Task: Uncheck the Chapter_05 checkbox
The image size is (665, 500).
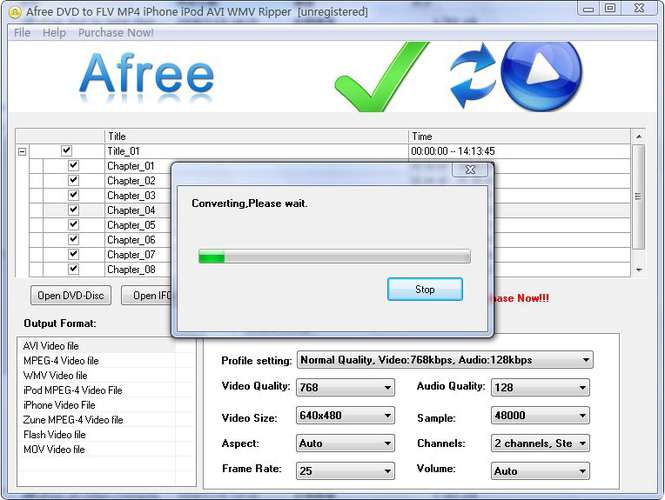Action: click(x=73, y=224)
